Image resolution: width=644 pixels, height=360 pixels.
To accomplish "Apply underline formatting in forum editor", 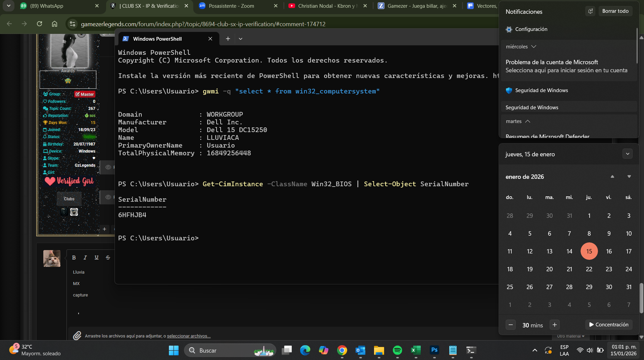I will coord(97,257).
